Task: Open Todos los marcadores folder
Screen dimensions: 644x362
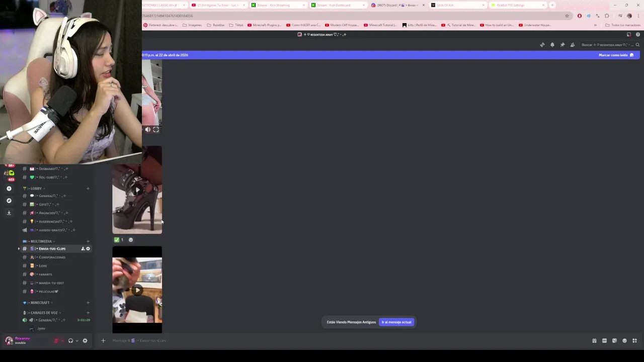Action: click(x=623, y=25)
